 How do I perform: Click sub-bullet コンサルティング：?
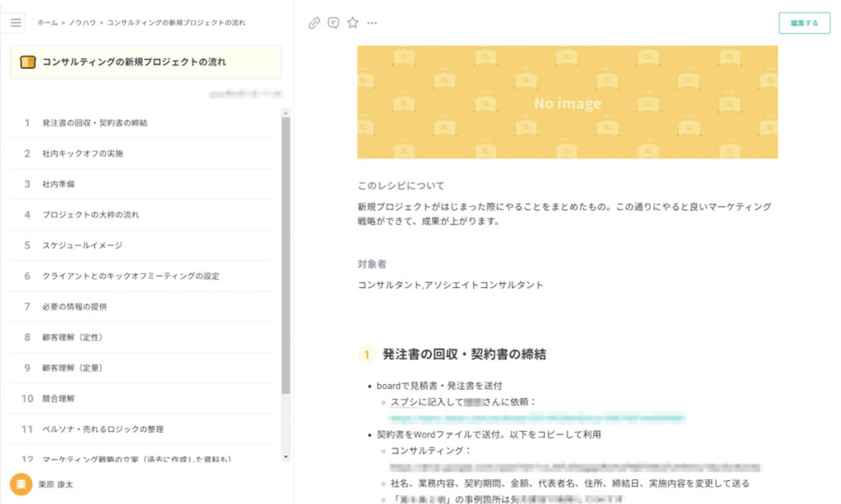coord(430,451)
